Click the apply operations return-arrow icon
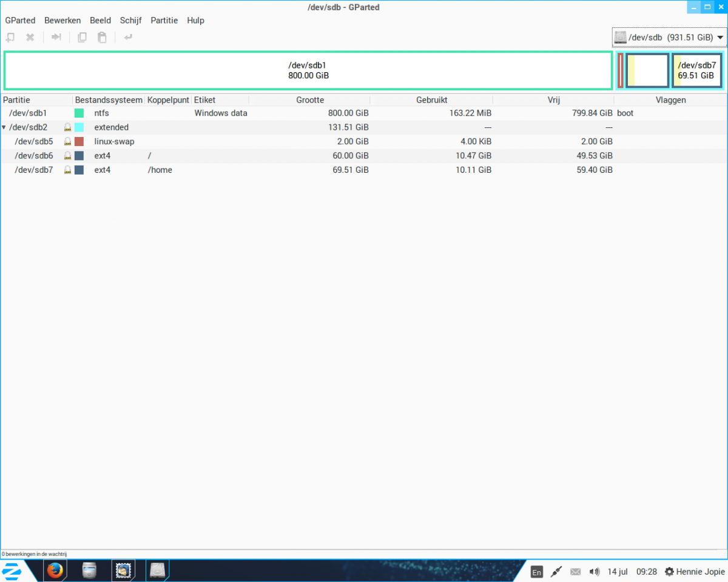This screenshot has width=728, height=582. click(128, 38)
